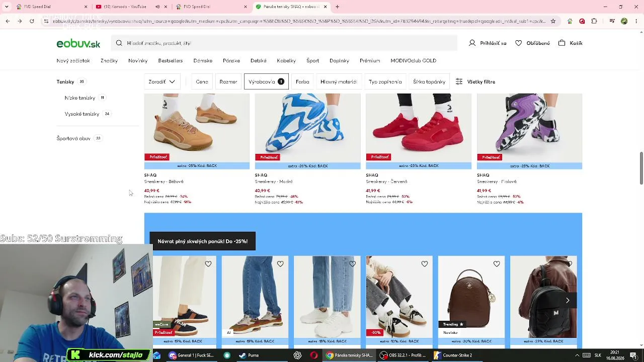Click the search input field
The width and height of the screenshot is (644, 362).
[x=284, y=43]
